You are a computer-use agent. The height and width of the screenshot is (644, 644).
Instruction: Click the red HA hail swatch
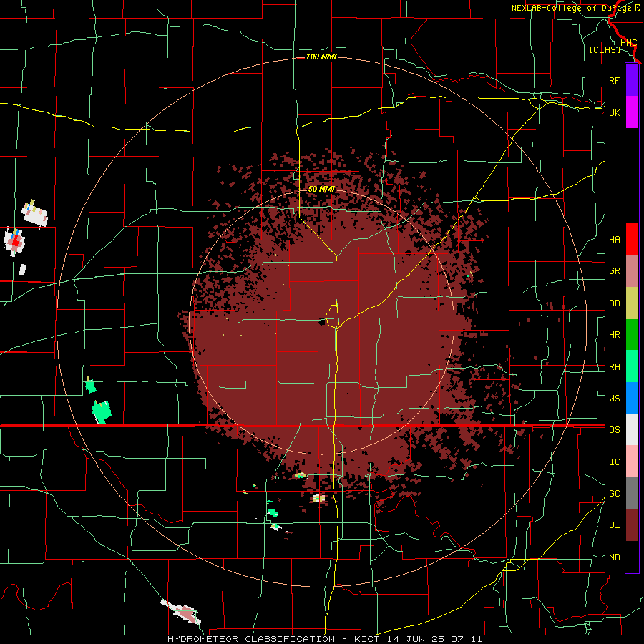pos(632,239)
